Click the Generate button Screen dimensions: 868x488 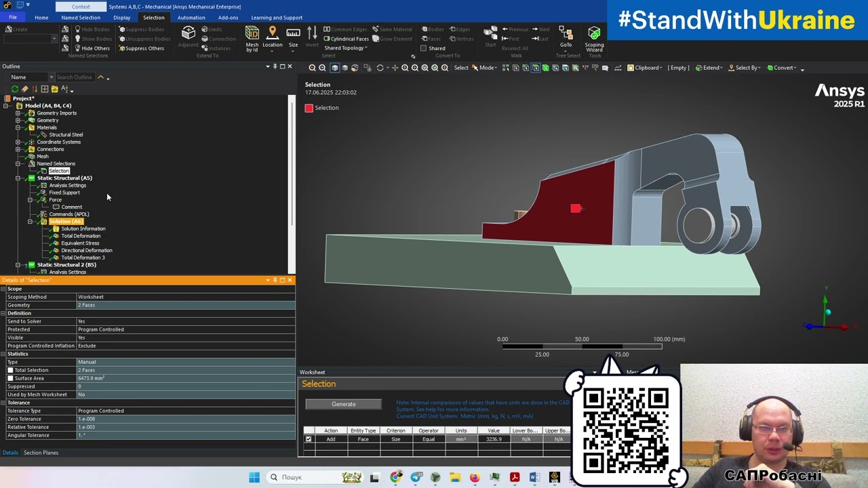(343, 404)
